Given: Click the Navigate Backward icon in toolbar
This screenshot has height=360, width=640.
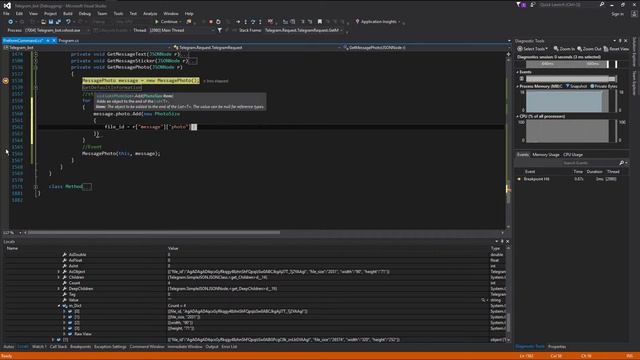Looking at the screenshot, I should (x=11, y=22).
